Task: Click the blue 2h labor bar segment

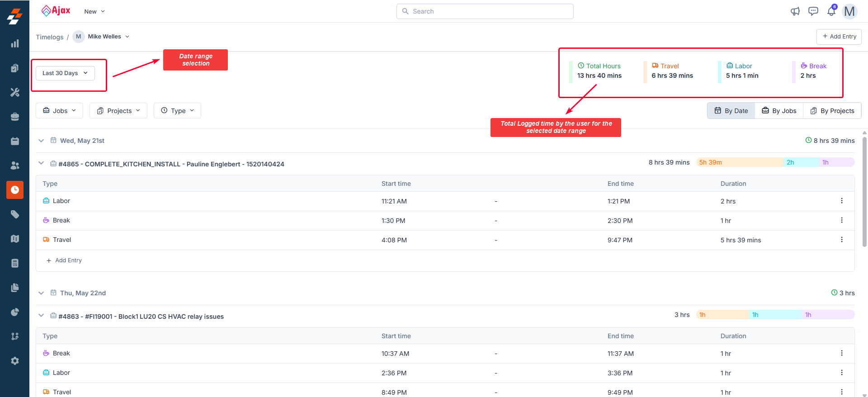Action: (x=802, y=162)
